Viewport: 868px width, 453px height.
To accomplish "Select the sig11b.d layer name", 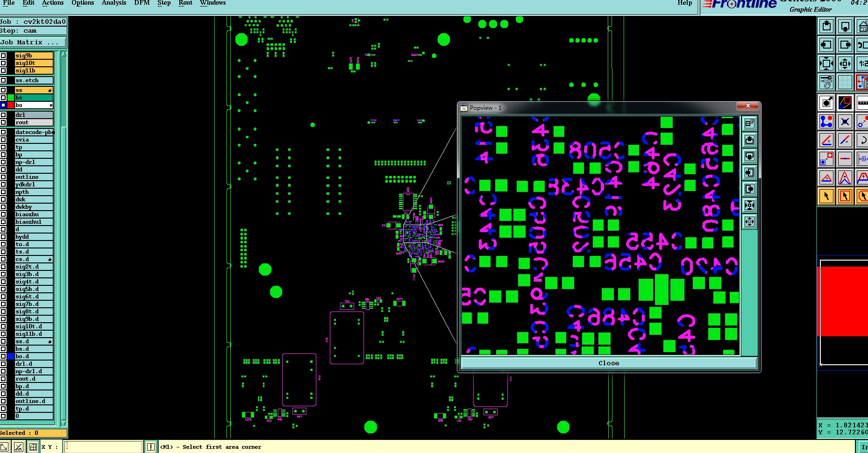I will 34,334.
